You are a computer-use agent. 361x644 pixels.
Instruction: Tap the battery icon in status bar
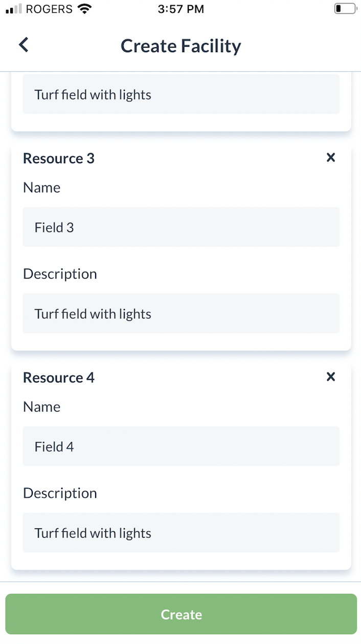tap(345, 9)
